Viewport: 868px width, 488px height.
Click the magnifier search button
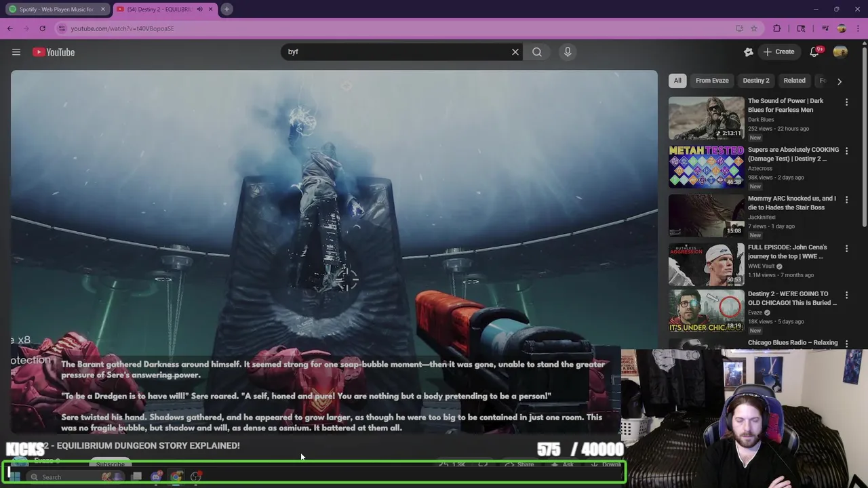(x=537, y=52)
